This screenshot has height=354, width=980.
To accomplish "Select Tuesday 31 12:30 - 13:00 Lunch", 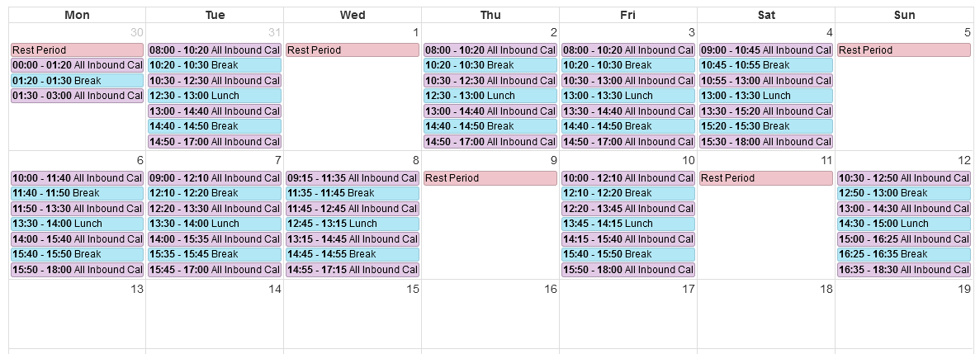I will coord(215,96).
